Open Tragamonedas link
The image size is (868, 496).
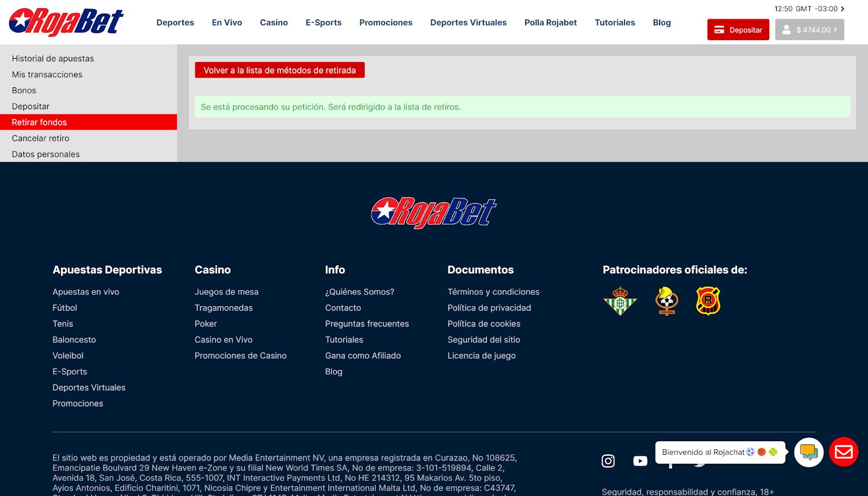click(x=224, y=308)
